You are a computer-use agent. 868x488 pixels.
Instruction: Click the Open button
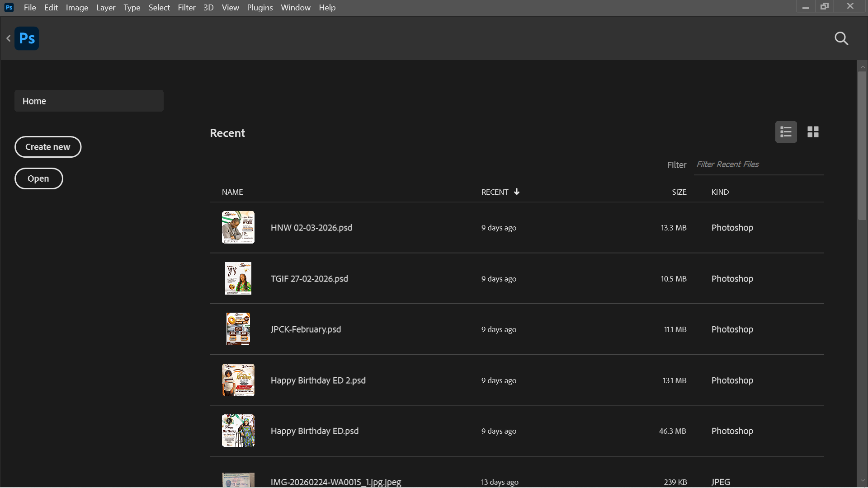coord(38,178)
